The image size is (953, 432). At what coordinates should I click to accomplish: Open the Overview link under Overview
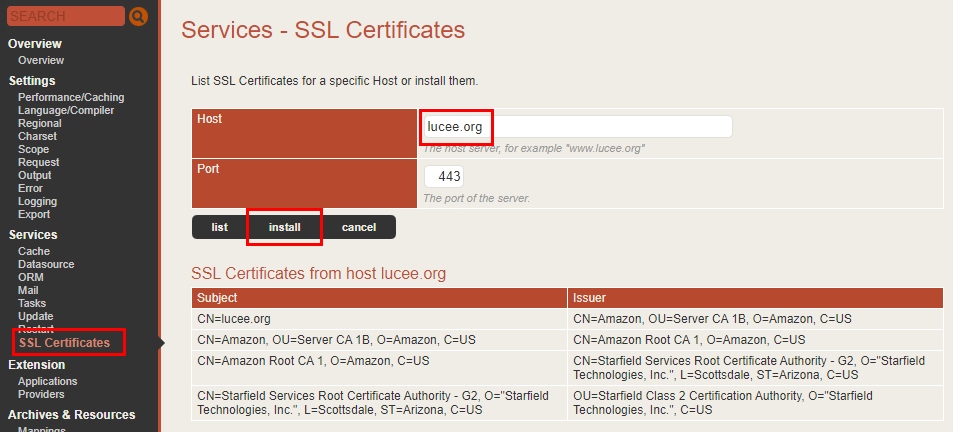click(41, 60)
